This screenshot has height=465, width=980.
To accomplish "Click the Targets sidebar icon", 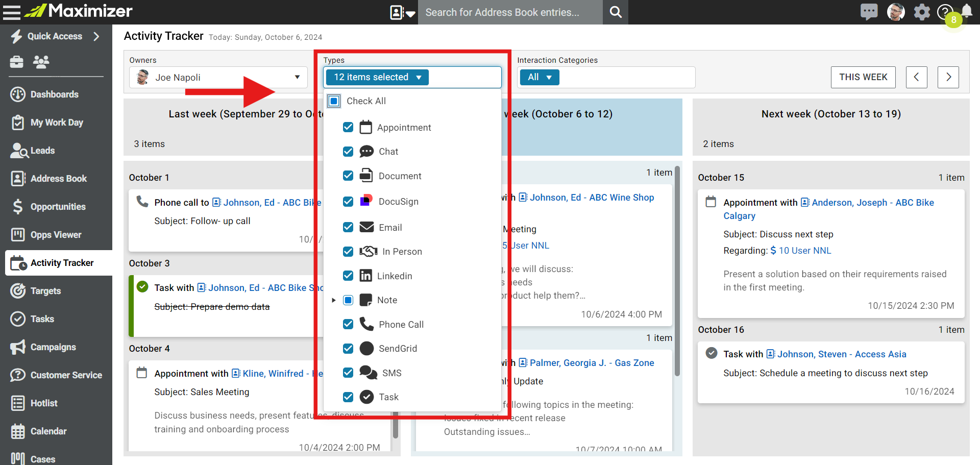I will tap(18, 291).
